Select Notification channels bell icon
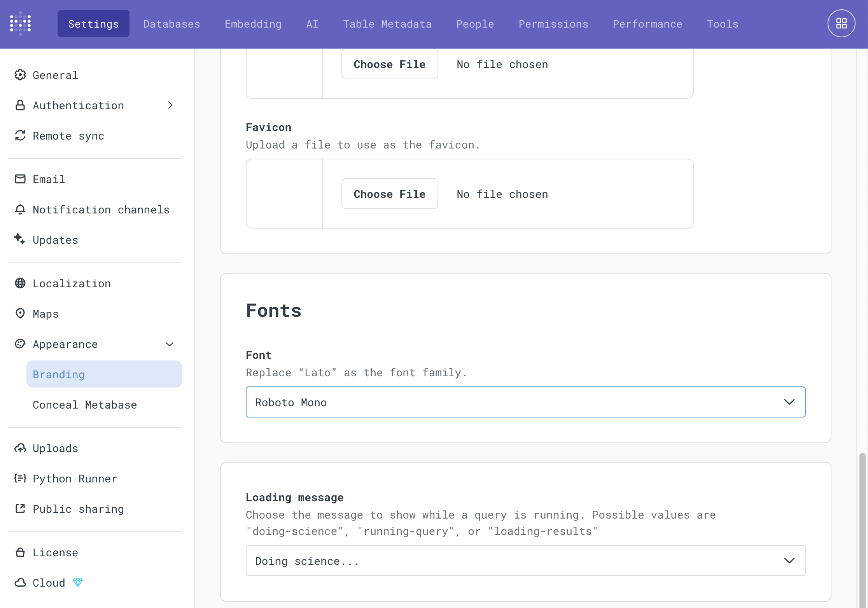Viewport: 868px width, 608px height. click(x=20, y=209)
